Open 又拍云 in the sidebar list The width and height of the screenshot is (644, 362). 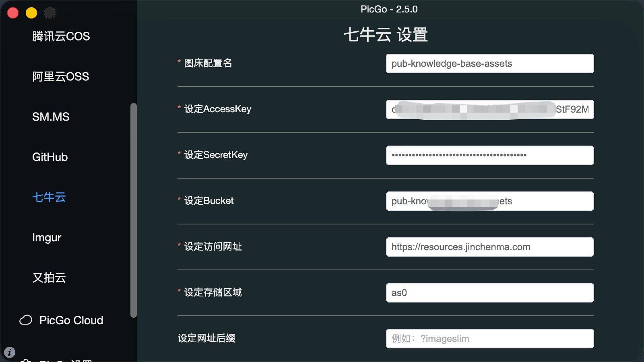tap(49, 278)
